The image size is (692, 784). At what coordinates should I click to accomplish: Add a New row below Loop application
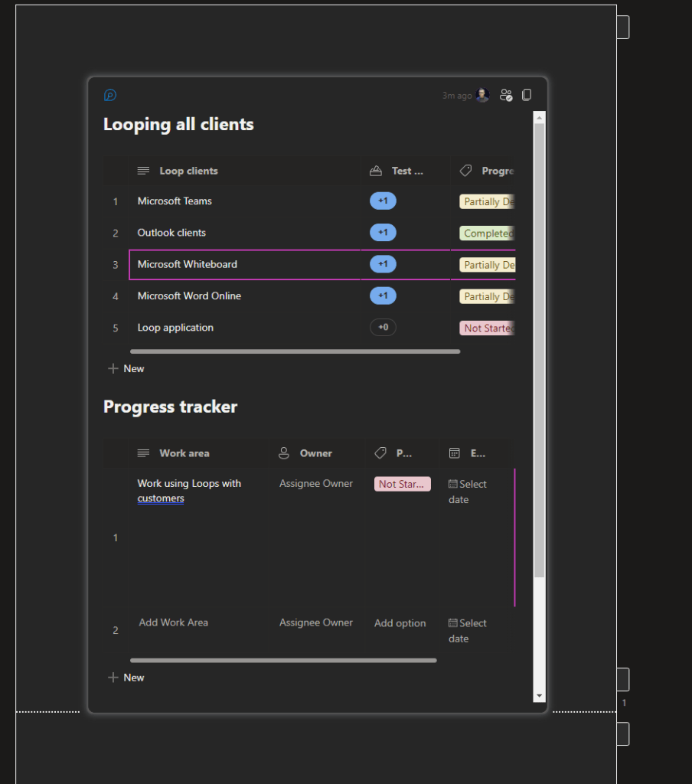126,369
